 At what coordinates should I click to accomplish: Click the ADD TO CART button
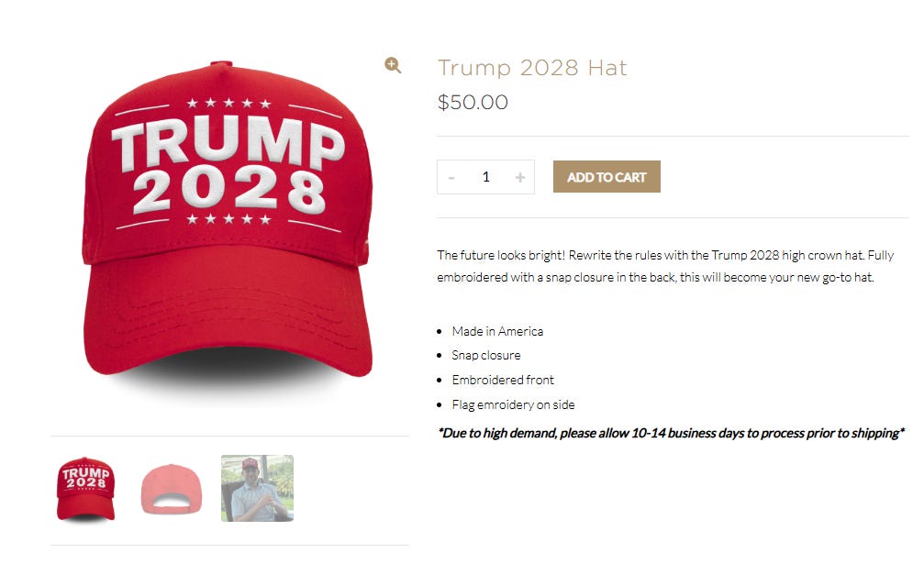point(607,177)
